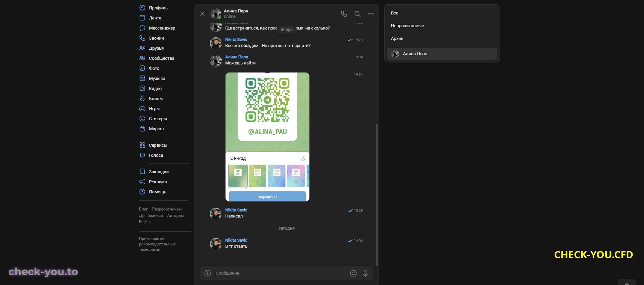The image size is (644, 285).
Task: Open the Авторам footer link
Action: click(x=176, y=216)
